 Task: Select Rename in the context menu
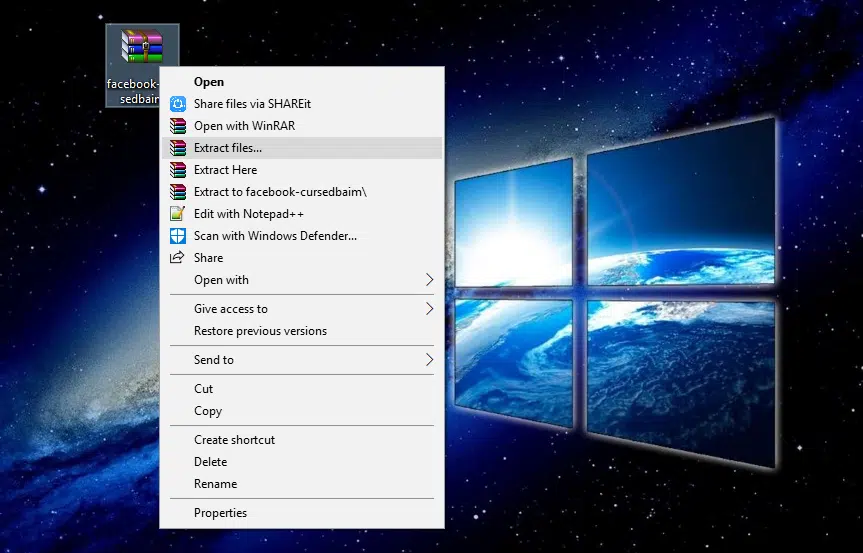[216, 484]
